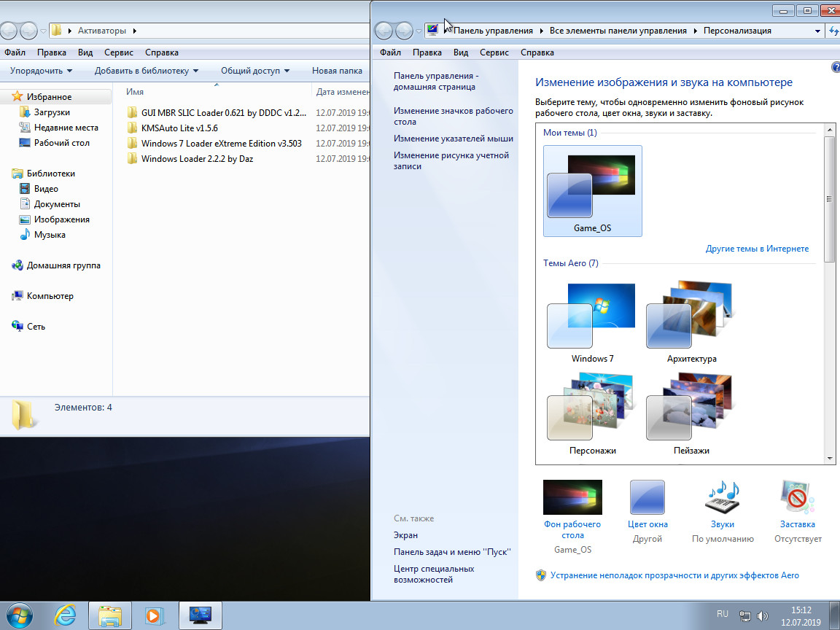Screen dimensions: 840x630
Task: Select the Windows 7 Aero theme
Action: point(592,321)
